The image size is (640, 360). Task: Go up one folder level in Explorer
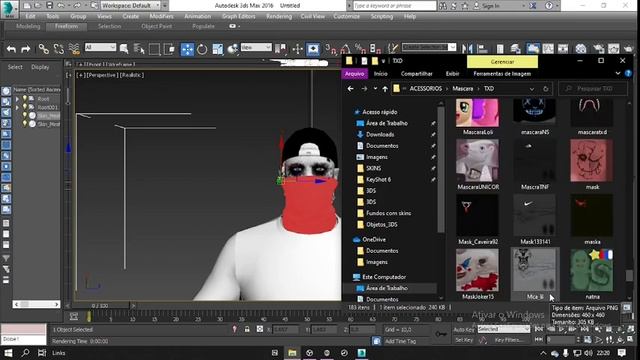click(385, 89)
